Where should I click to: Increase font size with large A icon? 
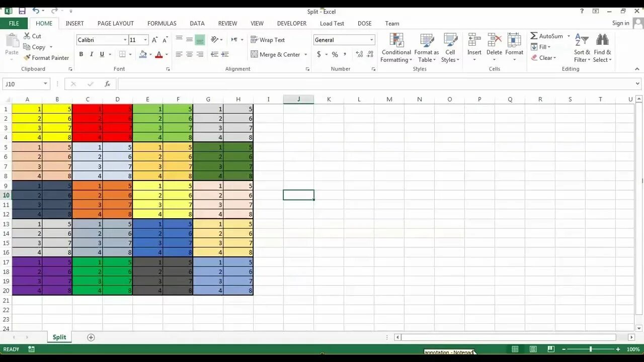[155, 40]
